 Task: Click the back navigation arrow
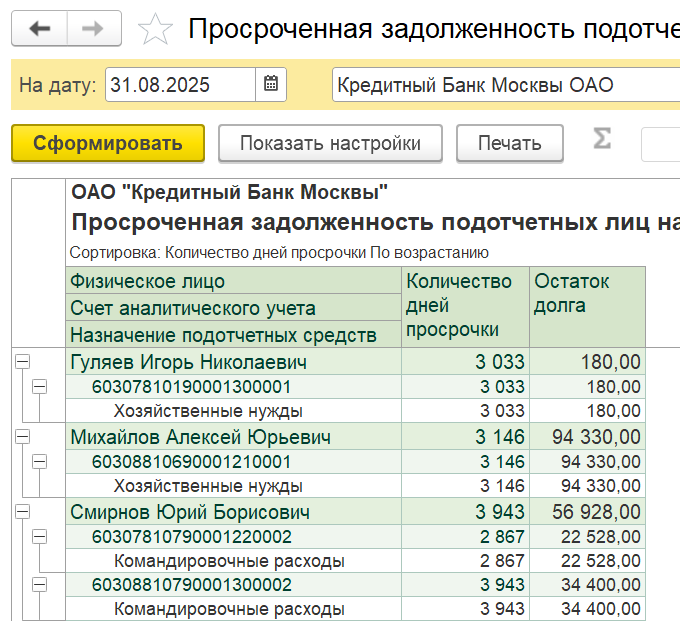click(40, 29)
